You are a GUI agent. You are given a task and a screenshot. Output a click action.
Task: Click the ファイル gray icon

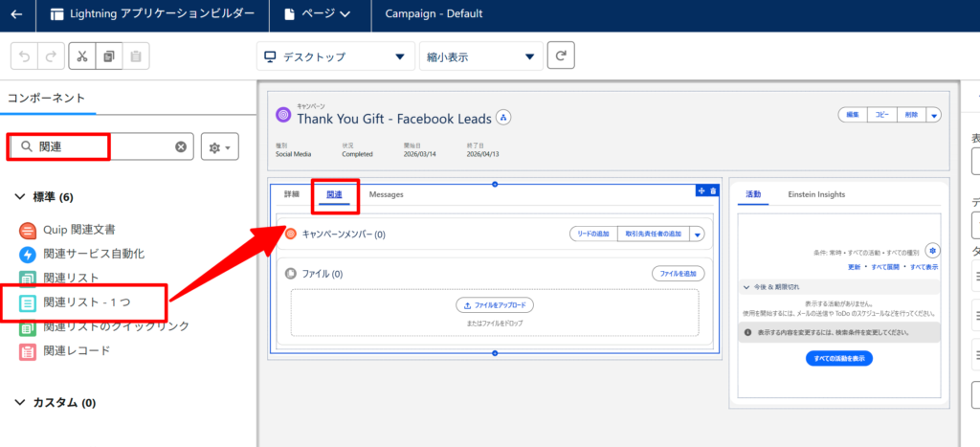coord(290,273)
